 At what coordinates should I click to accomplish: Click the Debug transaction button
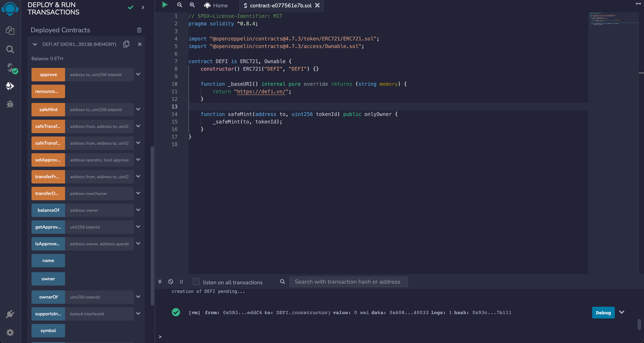(603, 313)
